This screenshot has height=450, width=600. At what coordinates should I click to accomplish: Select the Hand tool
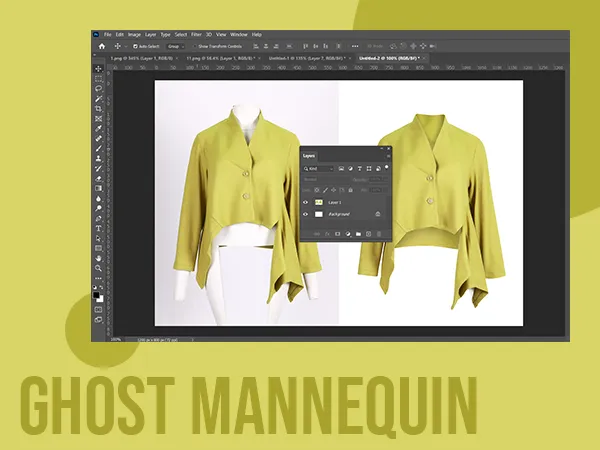coord(98,258)
